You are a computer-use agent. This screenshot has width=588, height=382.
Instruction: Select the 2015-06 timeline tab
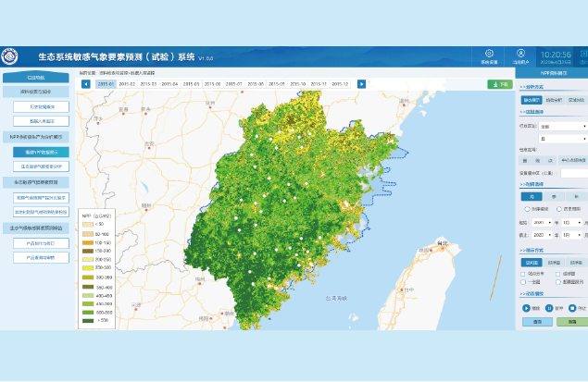coord(212,84)
